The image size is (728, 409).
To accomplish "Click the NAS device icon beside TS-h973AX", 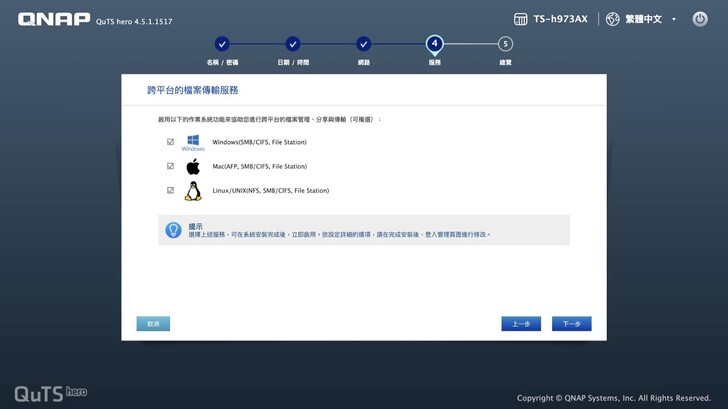I will click(x=520, y=19).
